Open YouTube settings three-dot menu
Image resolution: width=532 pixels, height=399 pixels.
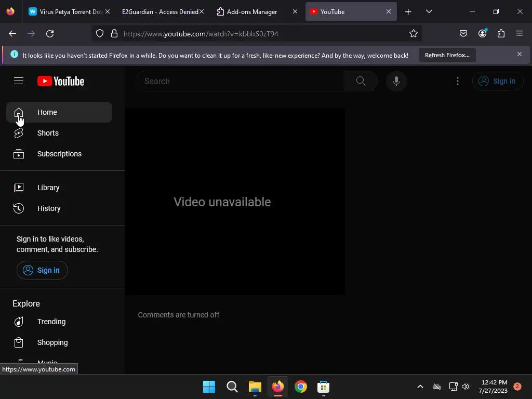click(457, 81)
